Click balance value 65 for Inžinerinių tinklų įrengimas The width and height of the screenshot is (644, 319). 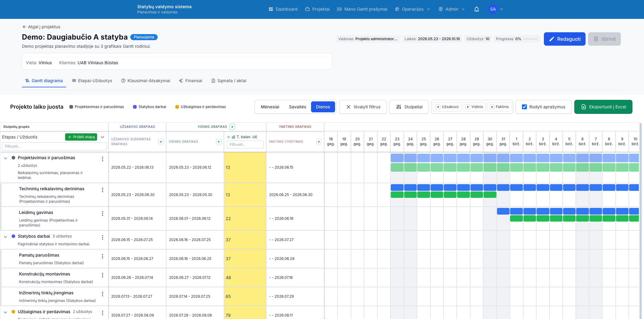pos(228,296)
